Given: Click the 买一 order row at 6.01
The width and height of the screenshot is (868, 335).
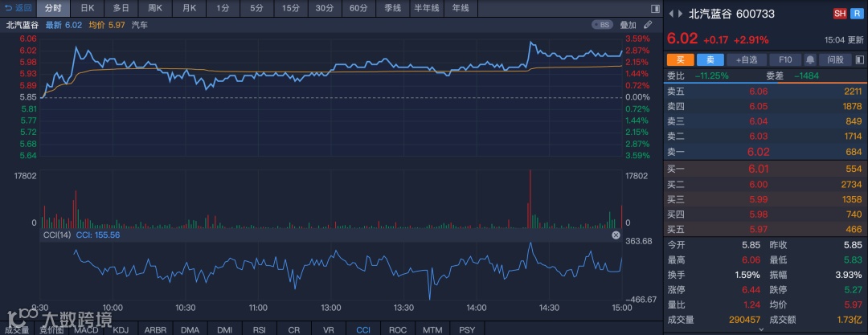Looking at the screenshot, I should point(765,169).
